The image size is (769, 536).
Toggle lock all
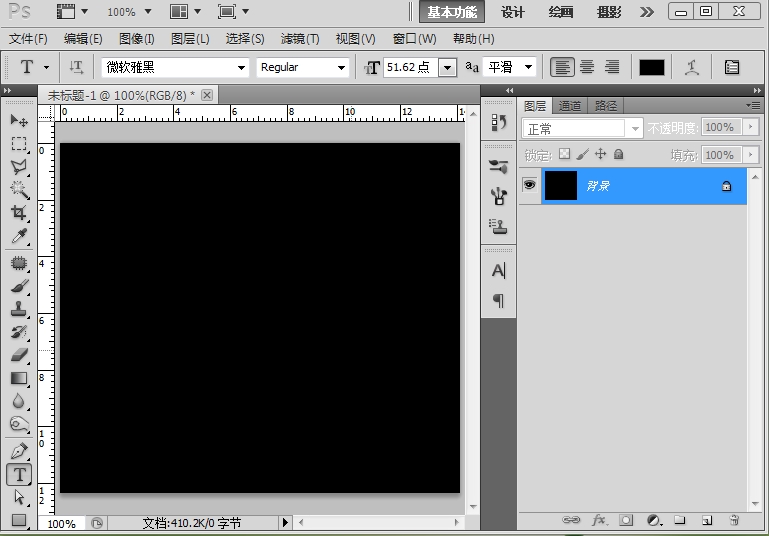[x=618, y=154]
